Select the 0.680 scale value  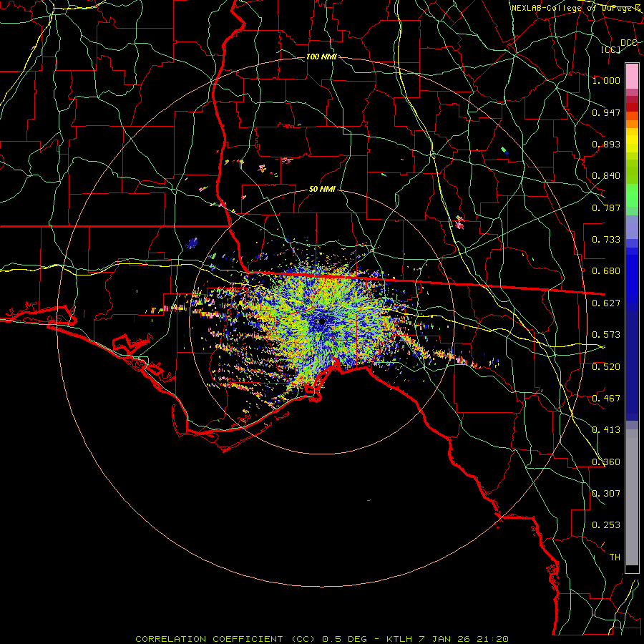click(x=606, y=271)
